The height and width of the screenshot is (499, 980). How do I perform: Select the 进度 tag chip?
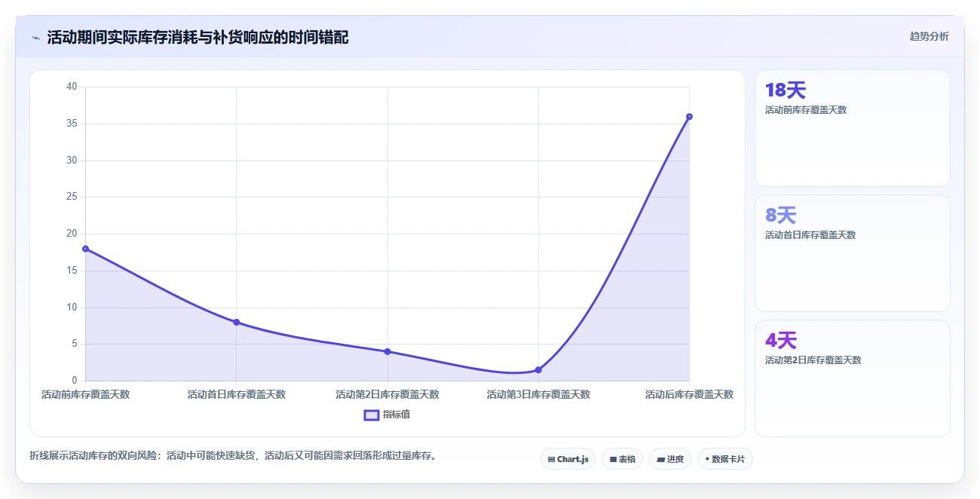tap(669, 459)
